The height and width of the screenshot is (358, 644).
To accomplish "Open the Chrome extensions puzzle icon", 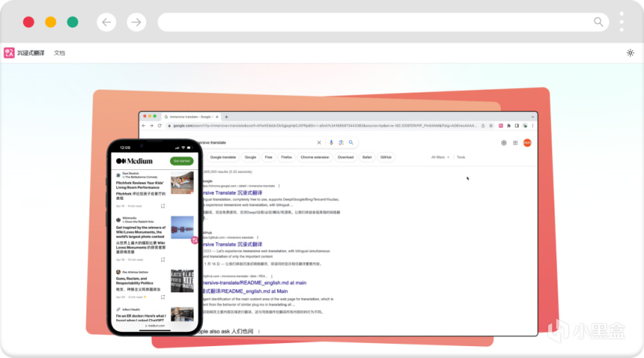I will (509, 126).
